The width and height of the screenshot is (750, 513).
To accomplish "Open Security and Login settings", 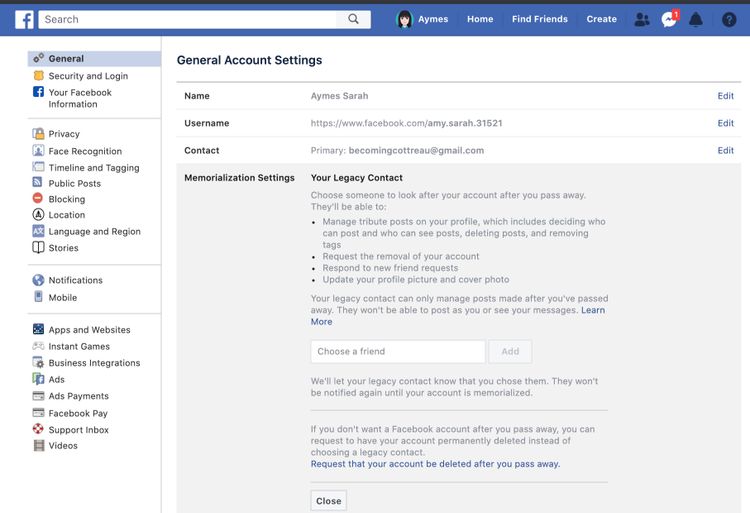I will point(88,76).
